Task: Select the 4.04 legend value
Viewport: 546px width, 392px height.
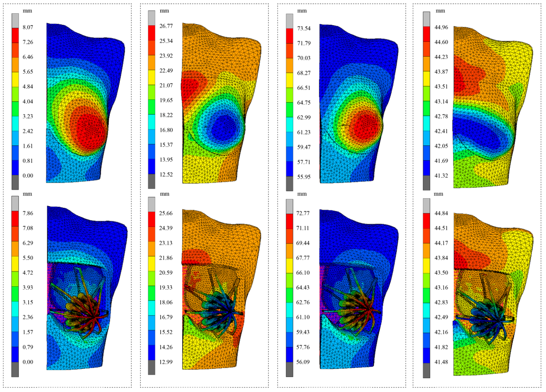Action: click(x=28, y=102)
